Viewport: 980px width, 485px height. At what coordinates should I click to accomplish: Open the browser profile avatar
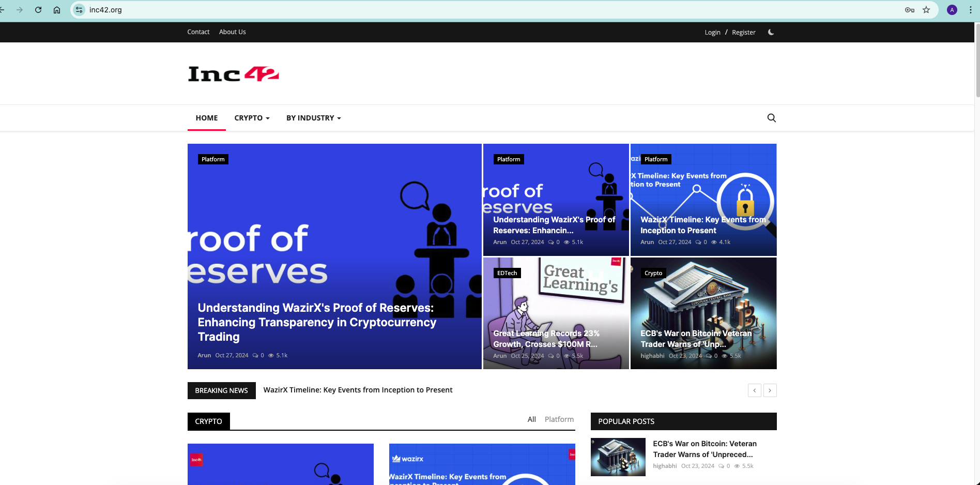[x=952, y=9]
